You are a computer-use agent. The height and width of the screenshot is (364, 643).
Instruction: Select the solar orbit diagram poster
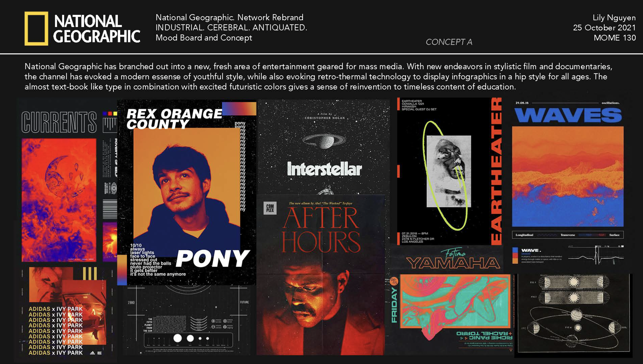click(574, 312)
